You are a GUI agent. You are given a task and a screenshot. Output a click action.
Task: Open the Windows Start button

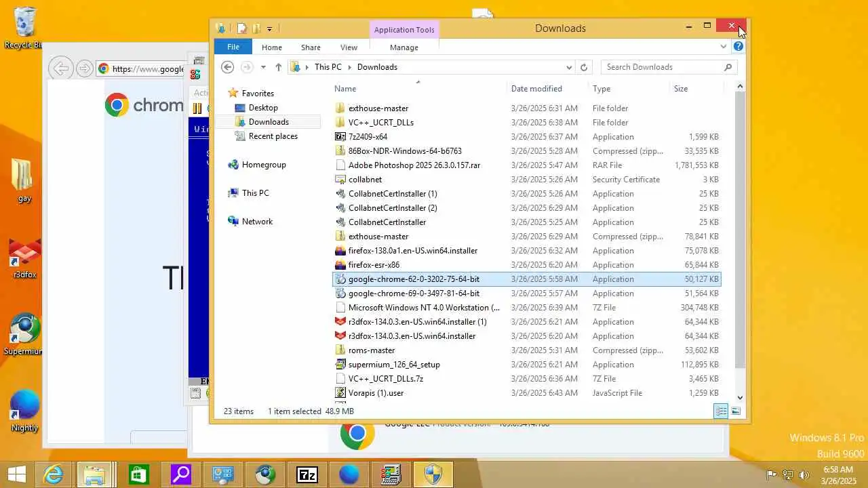pyautogui.click(x=17, y=474)
